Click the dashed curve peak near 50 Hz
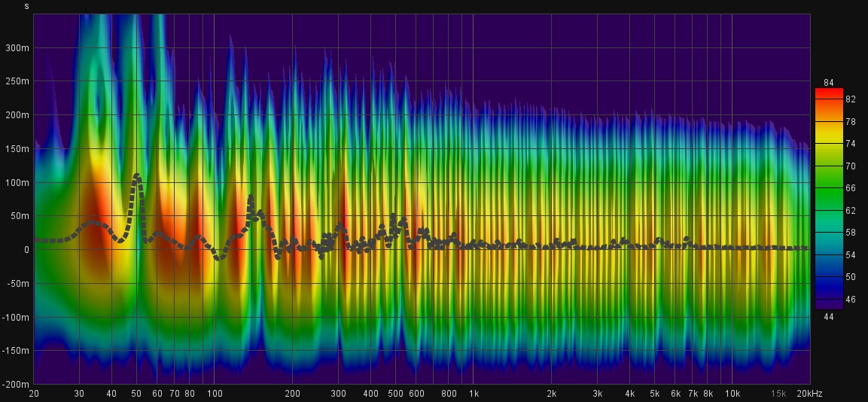 pos(137,175)
